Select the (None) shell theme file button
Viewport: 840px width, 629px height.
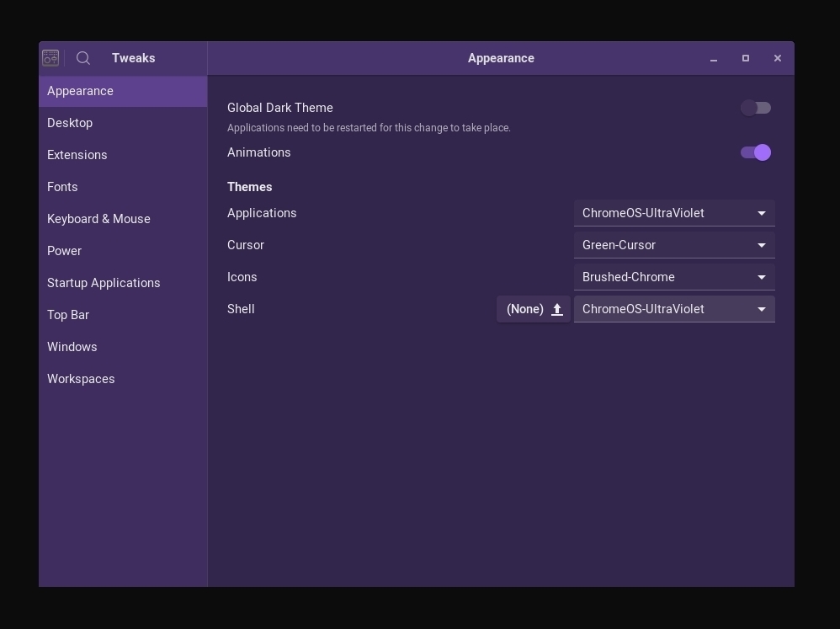tap(534, 309)
